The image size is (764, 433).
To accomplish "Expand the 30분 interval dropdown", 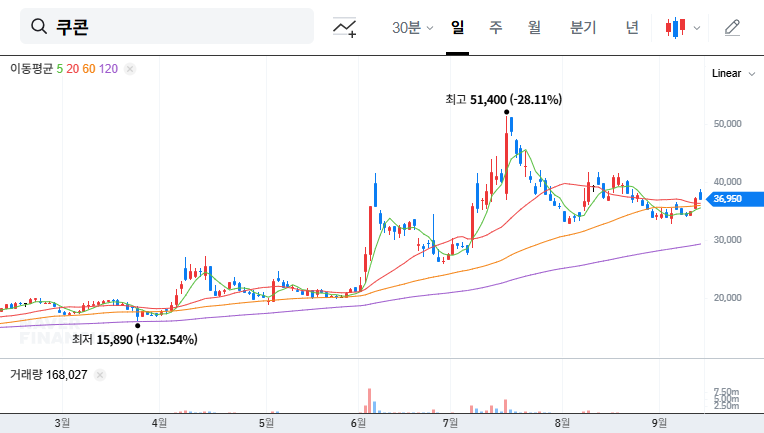I will 412,27.
